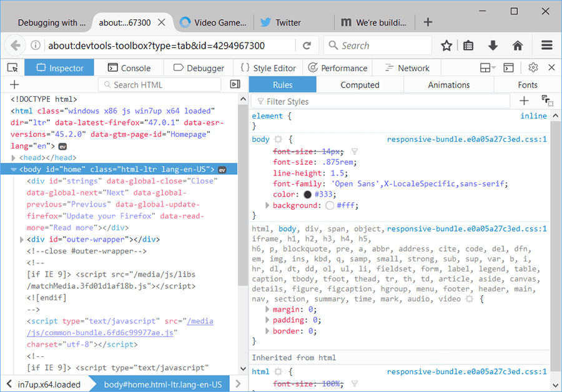The image size is (562, 392).
Task: Add a new CSS rule
Action: (x=523, y=101)
